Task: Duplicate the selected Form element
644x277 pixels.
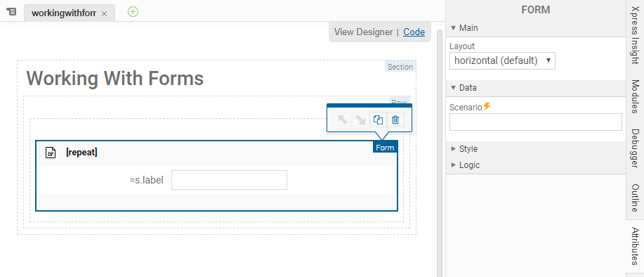Action: [x=378, y=120]
